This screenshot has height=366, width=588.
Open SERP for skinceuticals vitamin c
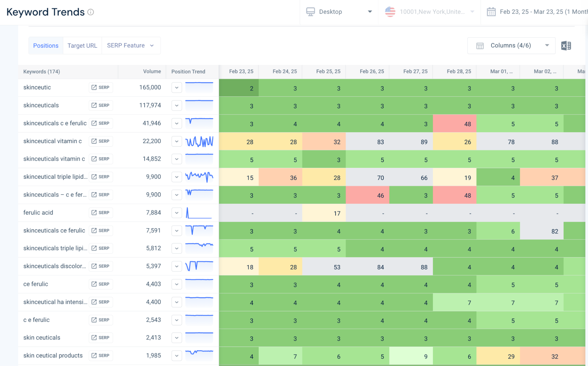pos(101,159)
